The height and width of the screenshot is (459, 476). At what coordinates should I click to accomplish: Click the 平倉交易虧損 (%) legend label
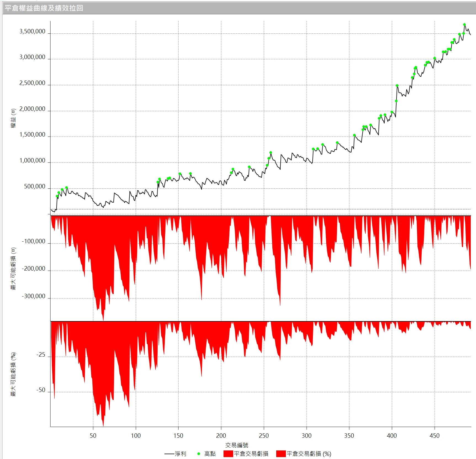309,454
